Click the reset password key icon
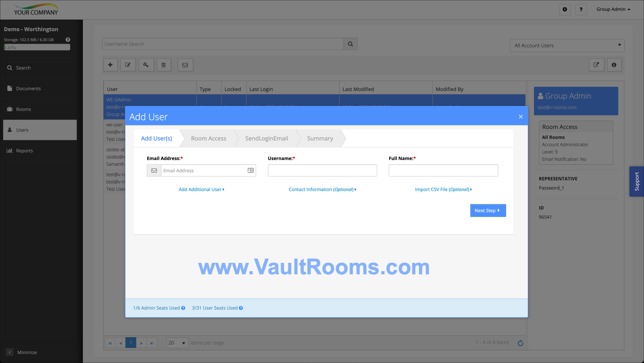The image size is (644, 363). coord(146,65)
